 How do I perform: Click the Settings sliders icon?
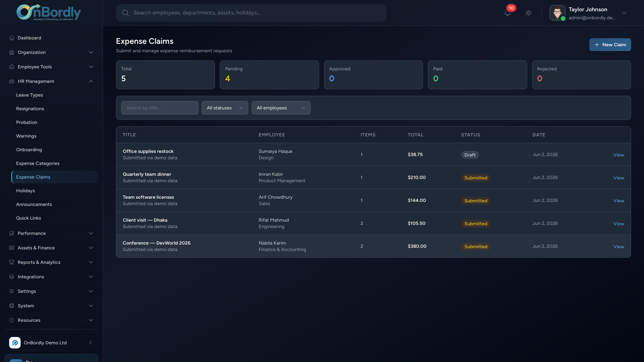[x=12, y=291]
